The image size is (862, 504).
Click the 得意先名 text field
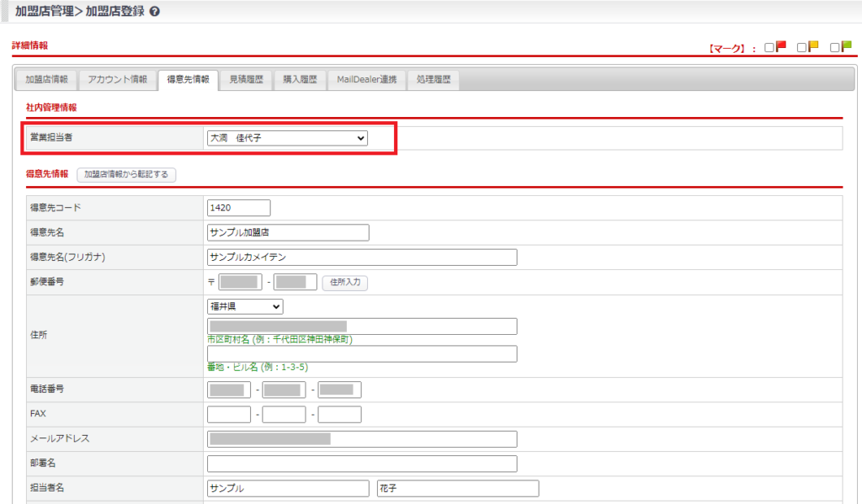[x=288, y=232]
